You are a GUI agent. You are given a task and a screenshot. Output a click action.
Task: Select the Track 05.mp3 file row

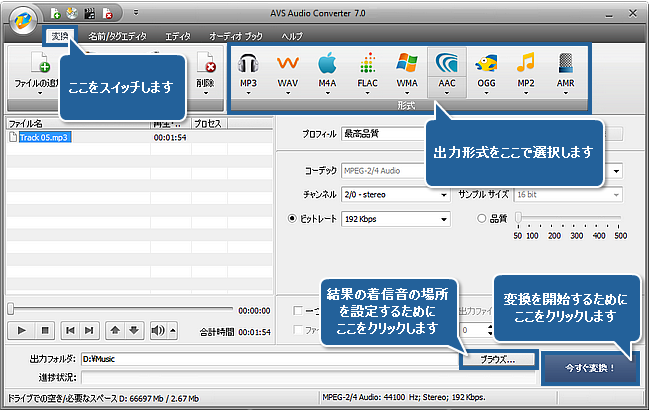pos(139,137)
